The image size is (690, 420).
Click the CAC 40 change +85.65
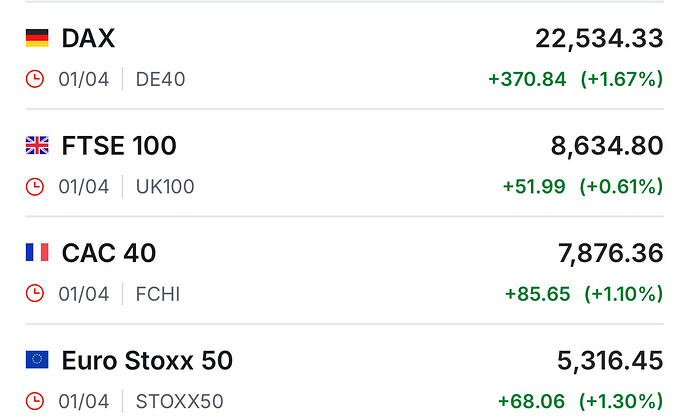pos(537,294)
